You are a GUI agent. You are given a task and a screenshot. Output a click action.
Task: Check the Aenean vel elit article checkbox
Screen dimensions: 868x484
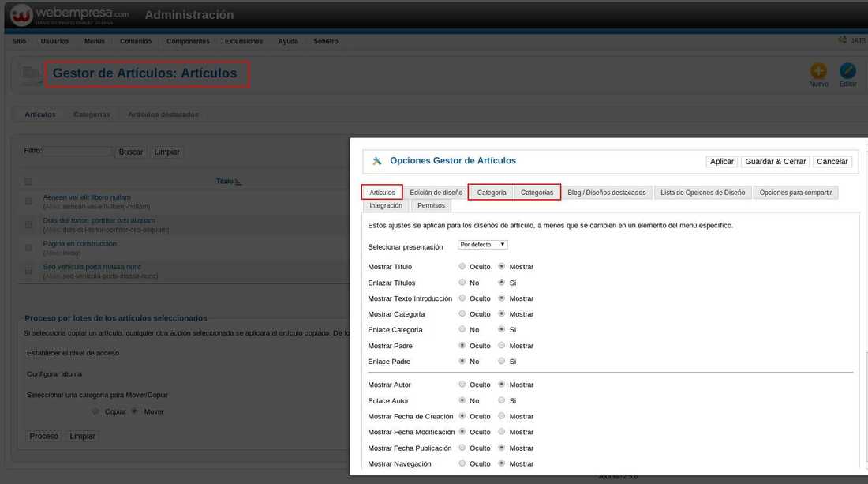pyautogui.click(x=28, y=201)
